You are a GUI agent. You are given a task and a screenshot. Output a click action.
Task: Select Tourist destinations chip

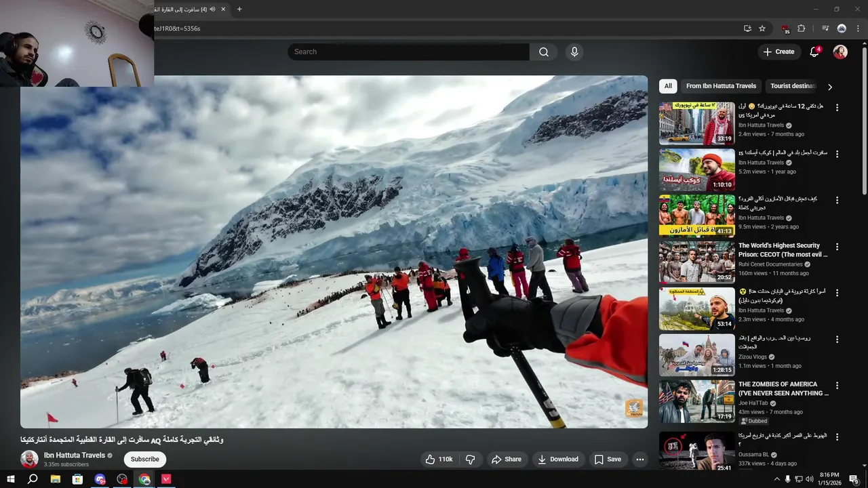click(x=793, y=86)
